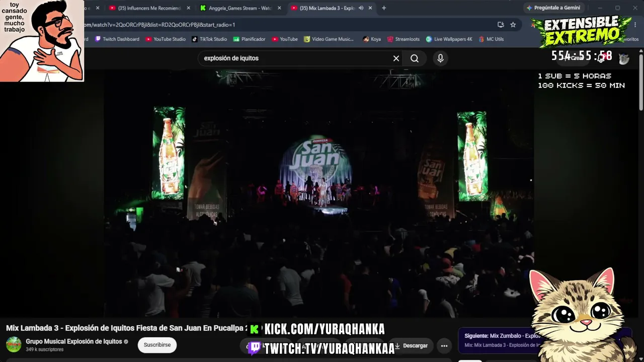Subscribe with the Suscribirse button
This screenshot has height=362, width=644.
point(157,345)
